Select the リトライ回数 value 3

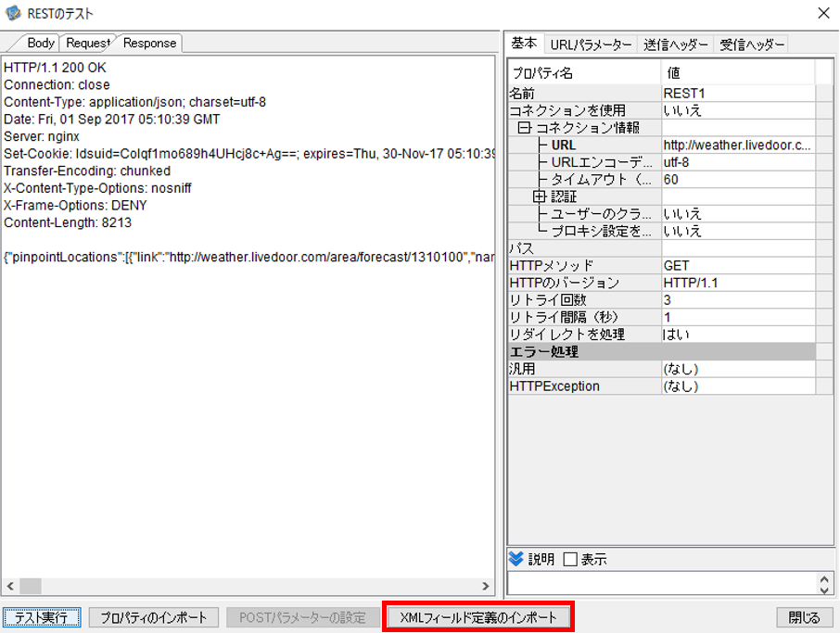(x=738, y=300)
